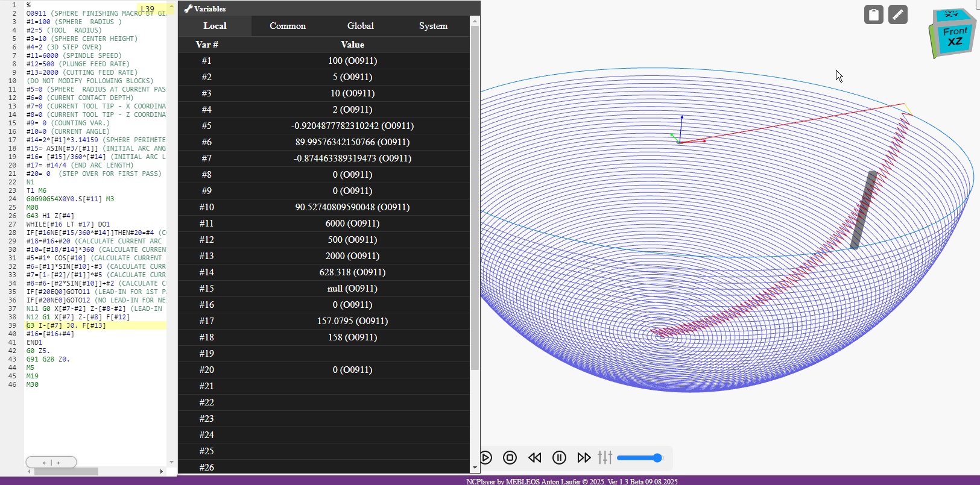
Task: Click value -0.9204877782310242 of variable #5
Action: tap(353, 126)
